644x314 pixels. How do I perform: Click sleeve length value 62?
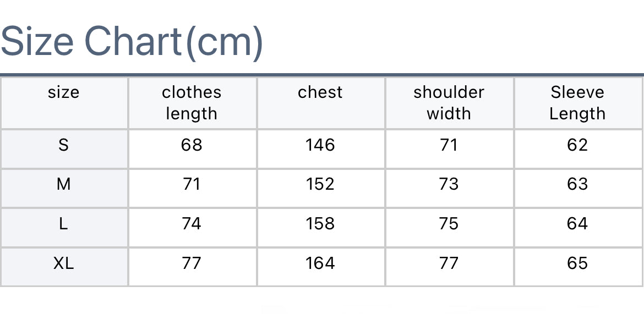(x=577, y=145)
